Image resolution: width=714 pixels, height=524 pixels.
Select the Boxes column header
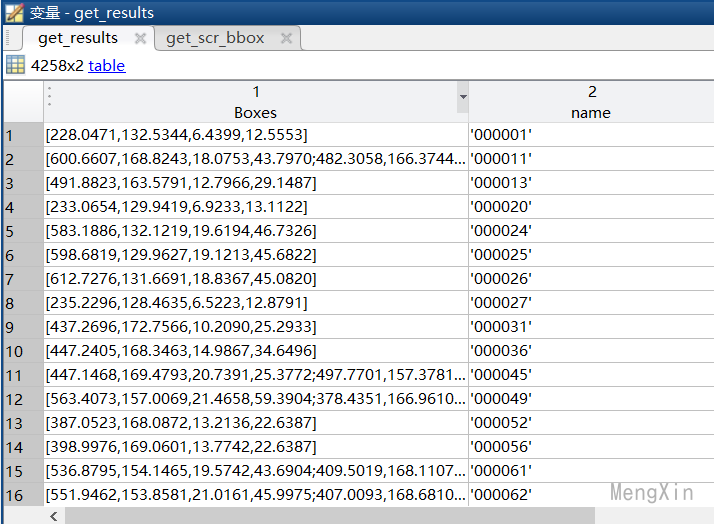click(255, 102)
